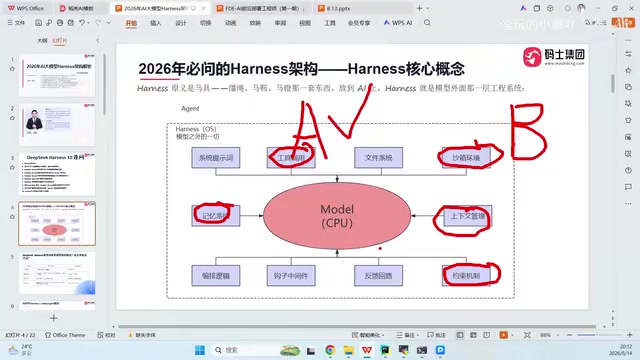Switch to reading view icon
The width and height of the screenshot is (640, 360).
tap(487, 335)
